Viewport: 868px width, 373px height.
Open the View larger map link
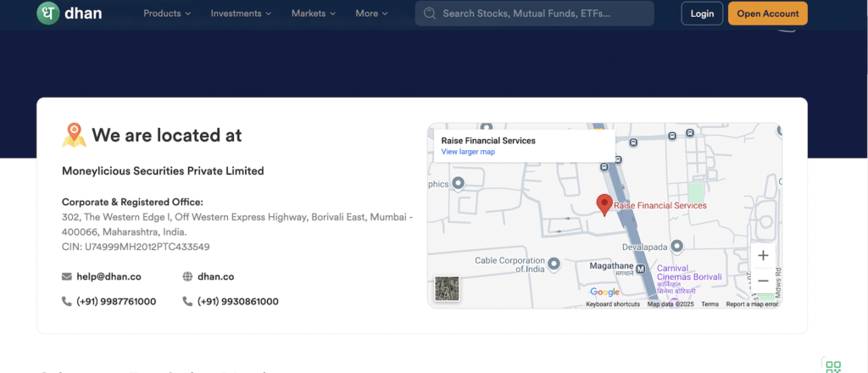(468, 152)
